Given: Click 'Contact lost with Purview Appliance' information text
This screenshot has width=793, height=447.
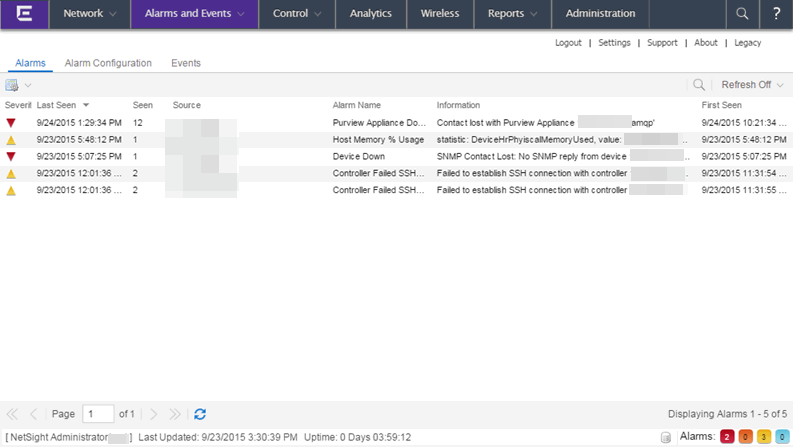Looking at the screenshot, I should (505, 123).
